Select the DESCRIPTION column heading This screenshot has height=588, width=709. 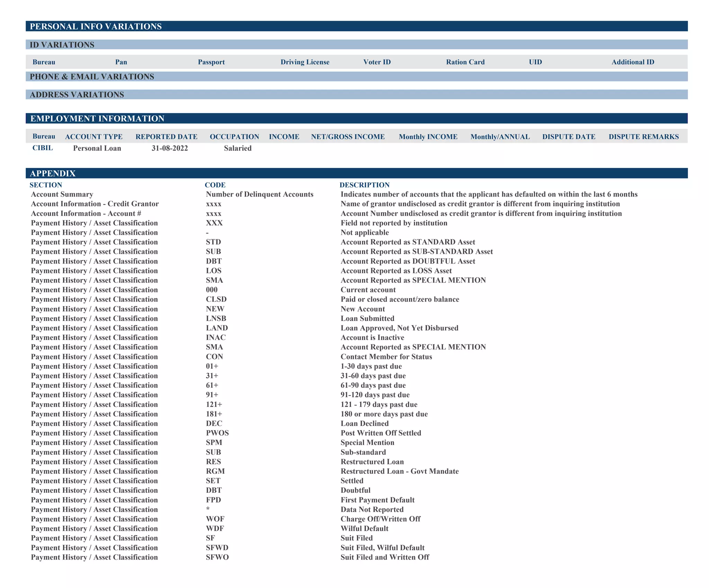365,185
